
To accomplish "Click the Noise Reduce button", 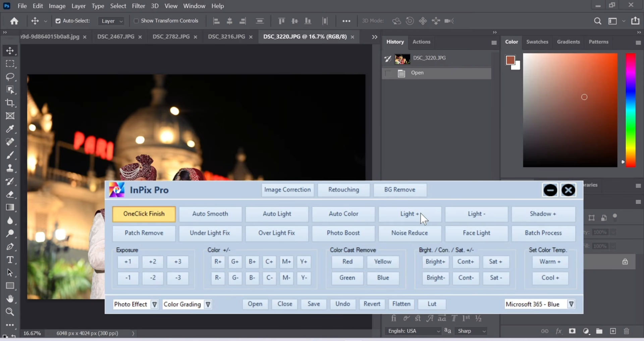I will 410,233.
